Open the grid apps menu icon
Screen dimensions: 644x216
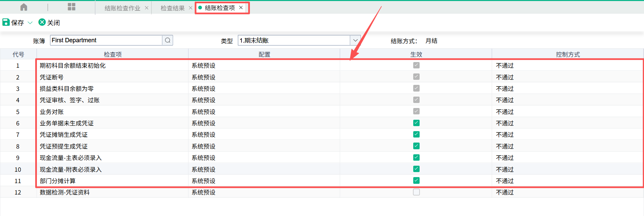[71, 7]
